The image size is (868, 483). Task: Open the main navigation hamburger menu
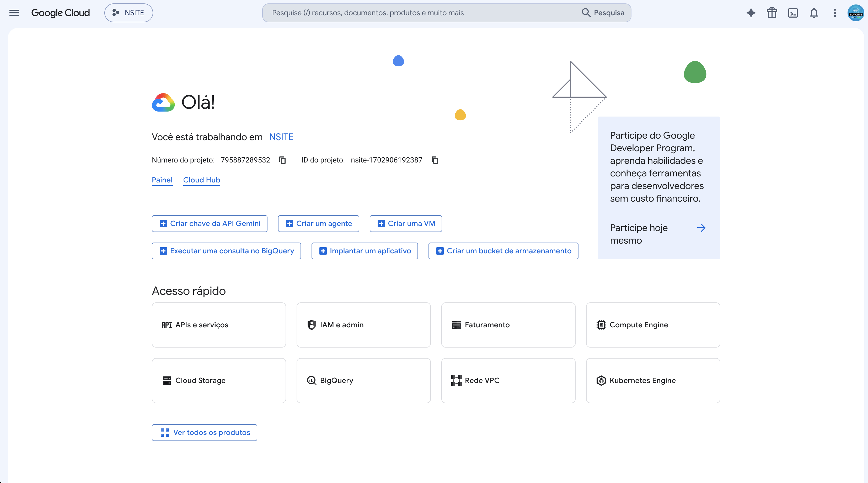pyautogui.click(x=14, y=13)
